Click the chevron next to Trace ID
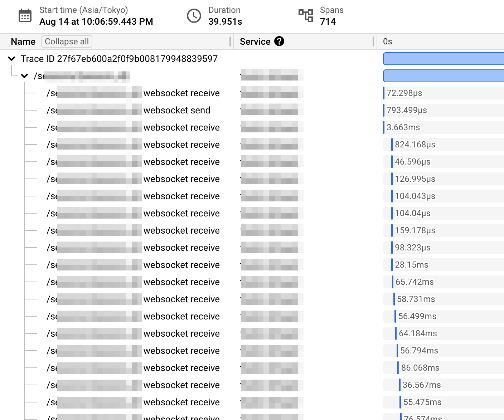The image size is (504, 420). tap(11, 58)
